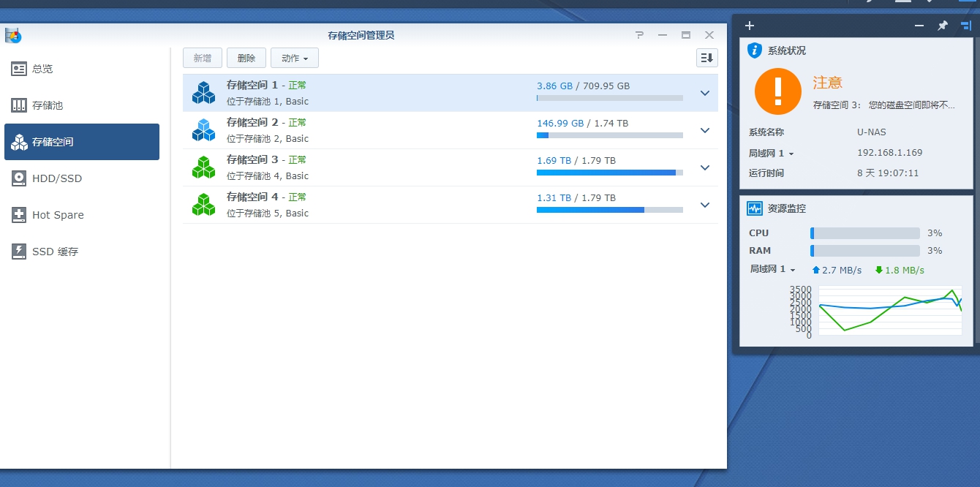This screenshot has width=980, height=487.
Task: Click '146.99 GB / 1.74 TB' capacity text
Action: point(582,123)
